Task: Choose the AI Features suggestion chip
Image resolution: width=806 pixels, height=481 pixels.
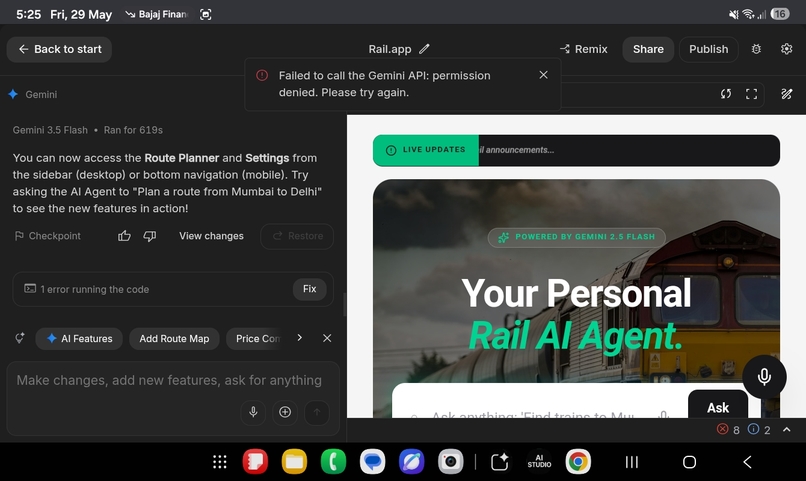Action: [79, 339]
